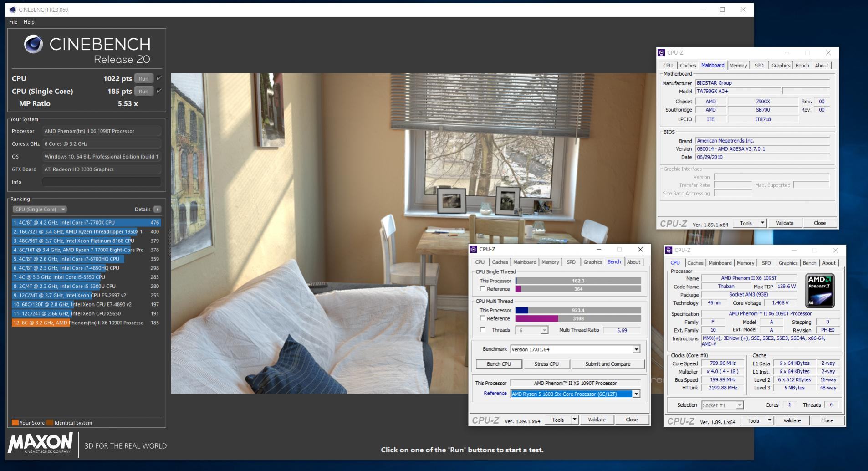This screenshot has height=471, width=868.
Task: Click the Bench CPU button
Action: pyautogui.click(x=499, y=364)
